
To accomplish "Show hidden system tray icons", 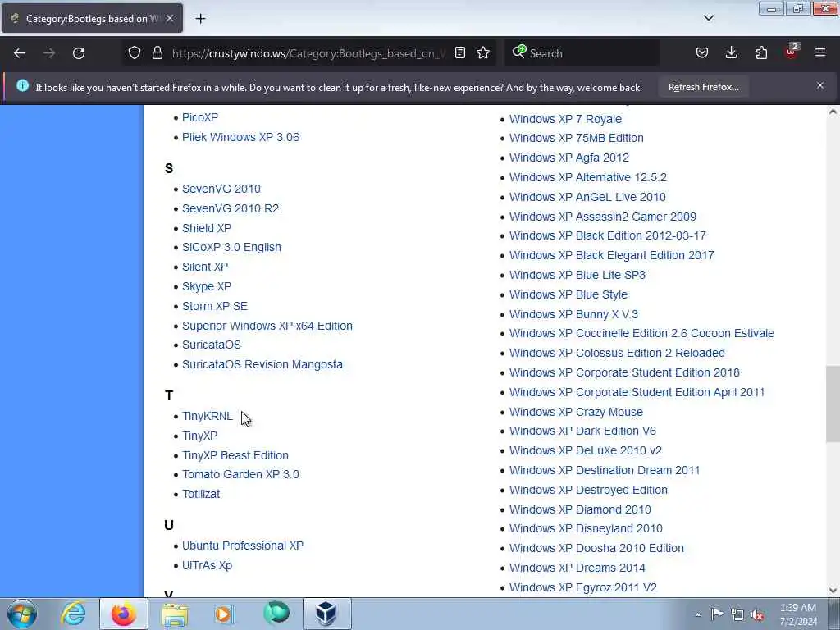I will point(697,614).
